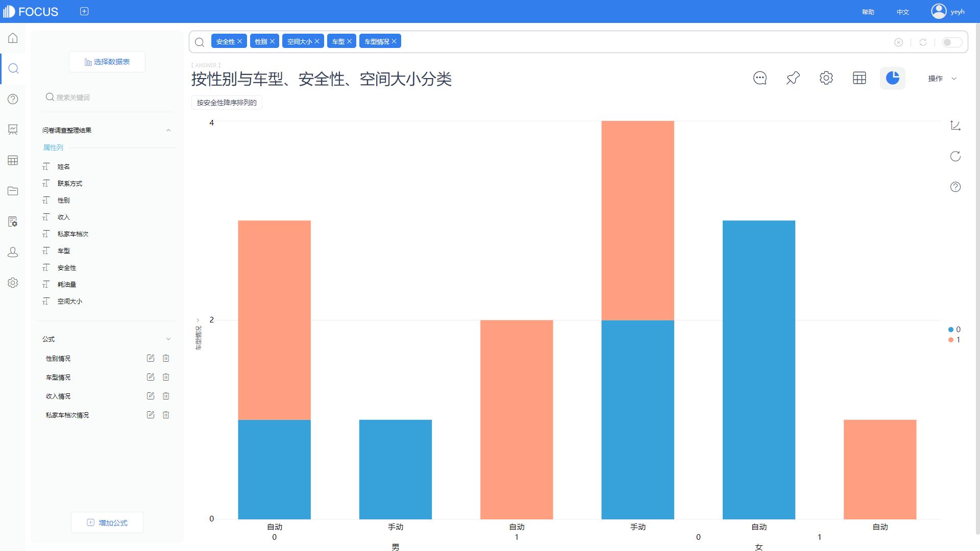Delete the 车型情况 formula

click(166, 377)
